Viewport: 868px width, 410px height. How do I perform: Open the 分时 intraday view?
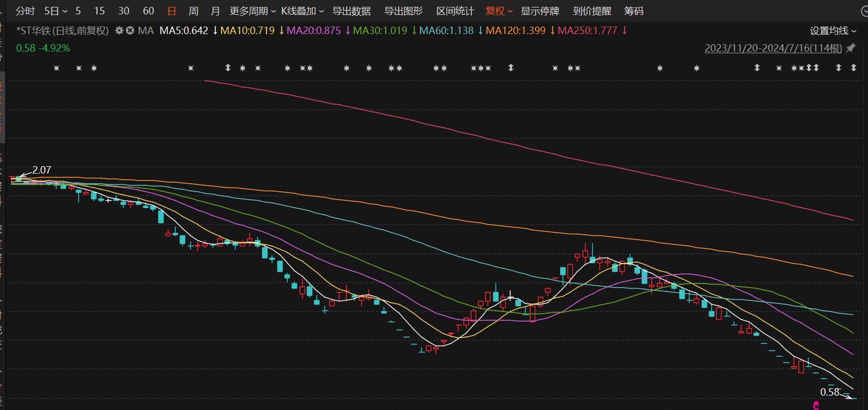tap(25, 11)
